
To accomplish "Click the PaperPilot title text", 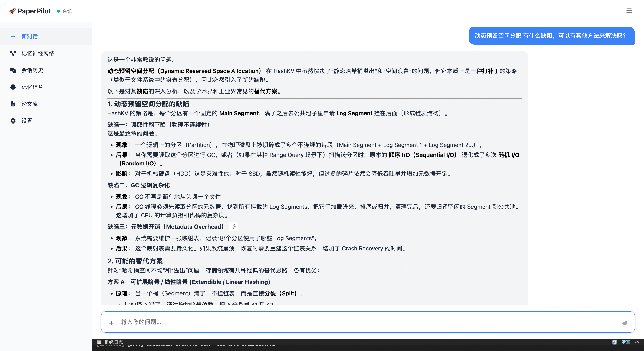I will coord(34,11).
